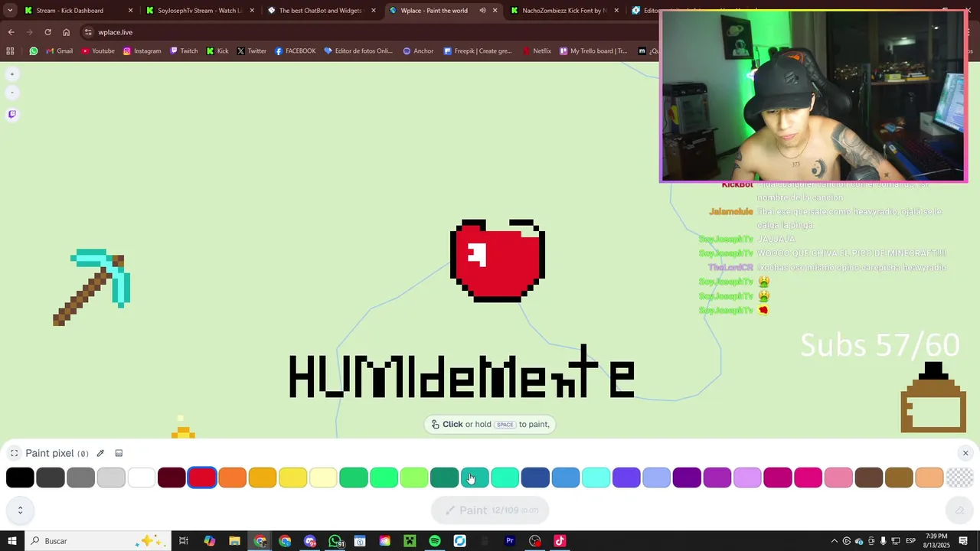Select the cyan color swatch

[596, 478]
